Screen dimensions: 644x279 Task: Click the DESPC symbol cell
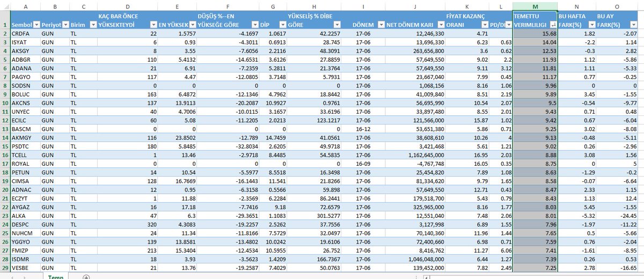point(27,224)
